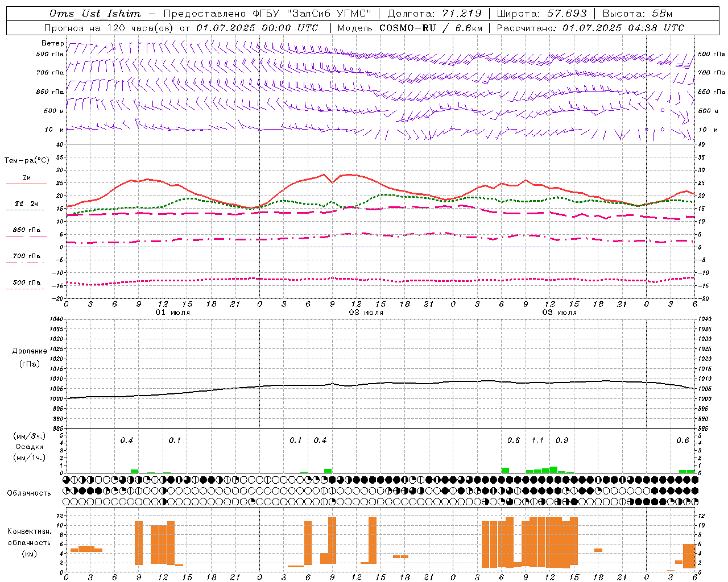Click the Высота: 58м label
This screenshot has height=582, width=728.
click(x=637, y=14)
